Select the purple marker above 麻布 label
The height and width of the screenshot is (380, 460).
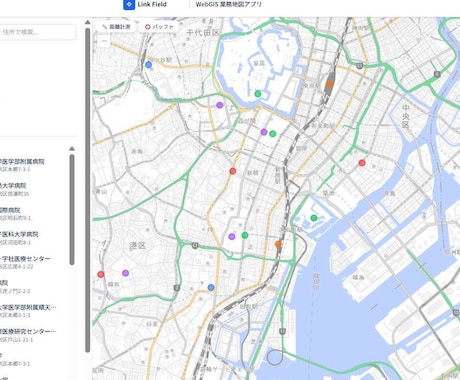point(125,273)
